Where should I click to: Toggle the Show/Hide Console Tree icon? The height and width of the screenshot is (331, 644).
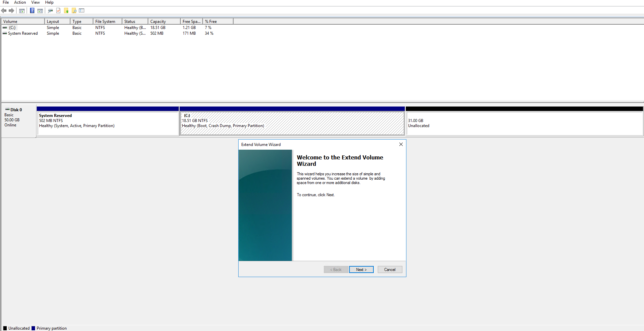coord(22,10)
